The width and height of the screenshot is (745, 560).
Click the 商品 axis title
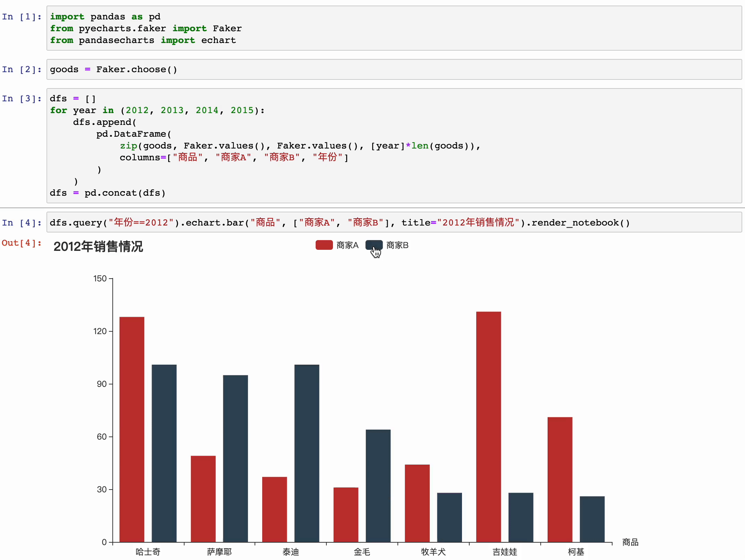[x=630, y=542]
